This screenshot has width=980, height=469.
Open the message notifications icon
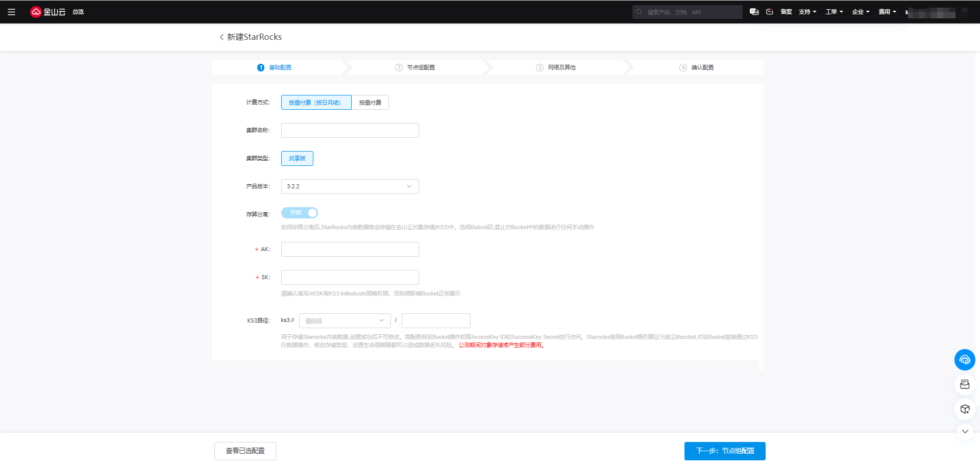coord(770,12)
